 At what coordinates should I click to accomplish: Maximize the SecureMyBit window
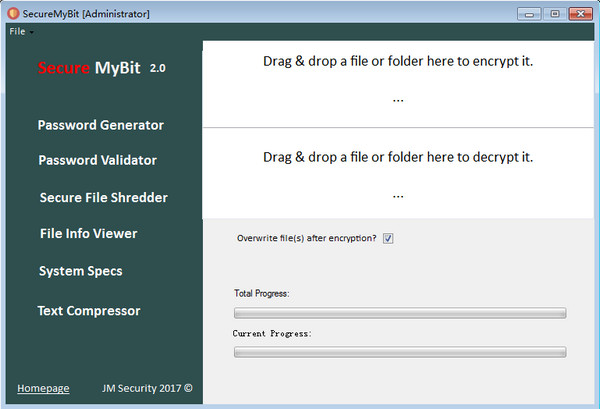click(554, 14)
